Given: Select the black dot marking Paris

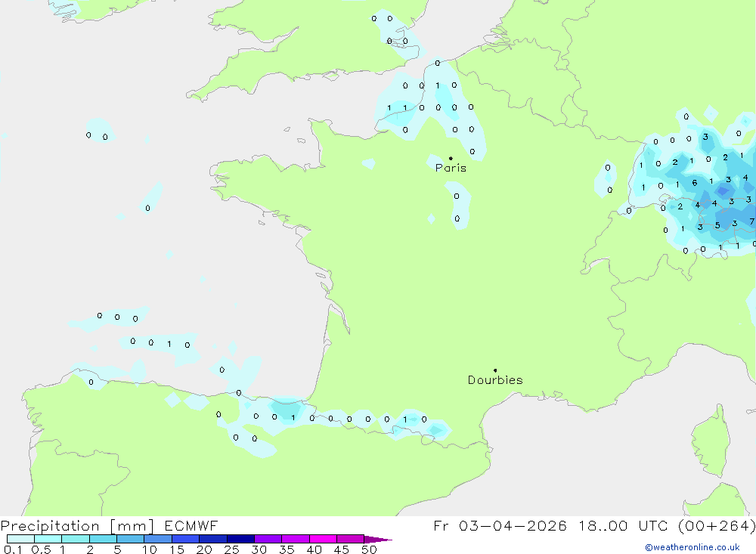Looking at the screenshot, I should click(451, 158).
